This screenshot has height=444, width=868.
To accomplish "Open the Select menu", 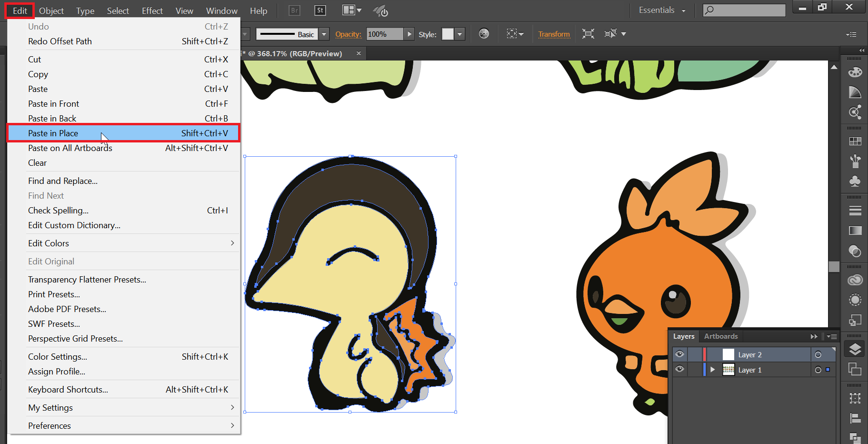I will point(118,10).
